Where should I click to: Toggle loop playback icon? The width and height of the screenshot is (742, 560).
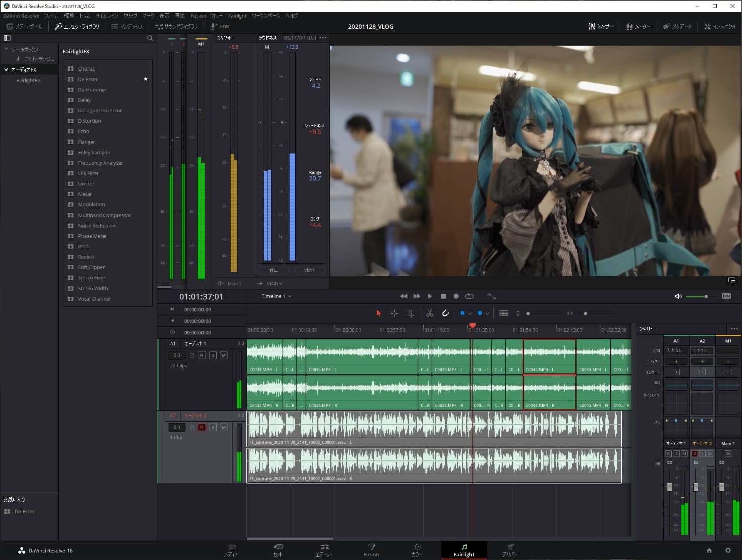[469, 296]
